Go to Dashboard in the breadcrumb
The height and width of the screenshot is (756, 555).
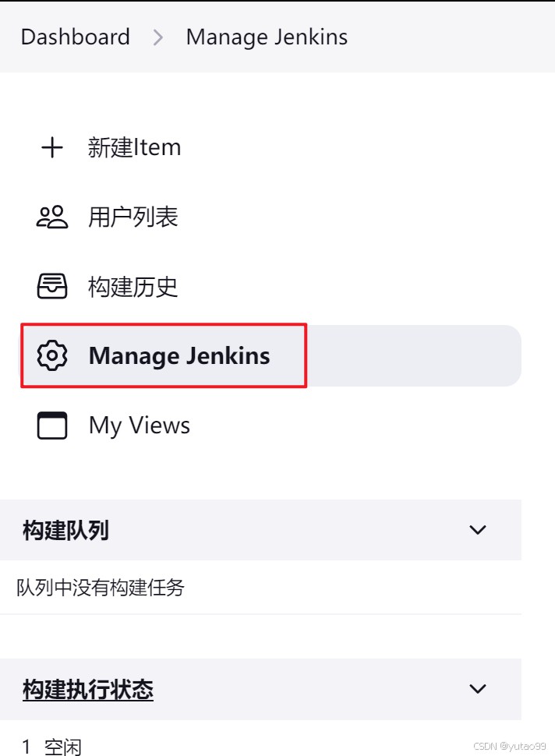[76, 37]
